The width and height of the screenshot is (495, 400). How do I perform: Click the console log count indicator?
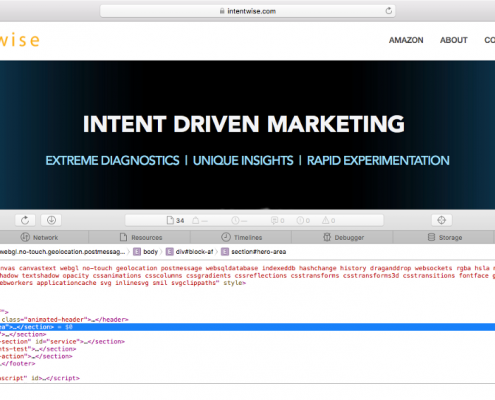[278, 220]
